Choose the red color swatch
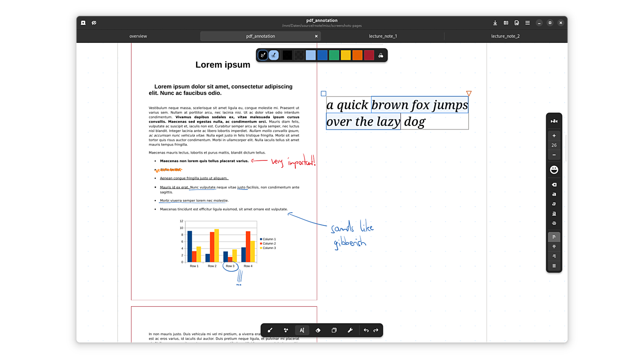This screenshot has height=362, width=644. [x=369, y=55]
